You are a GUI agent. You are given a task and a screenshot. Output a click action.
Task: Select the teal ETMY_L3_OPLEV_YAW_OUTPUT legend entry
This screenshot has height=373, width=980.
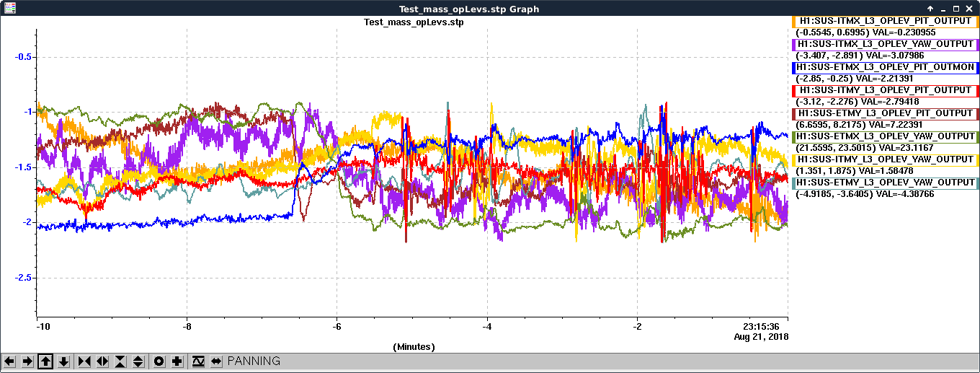886,183
